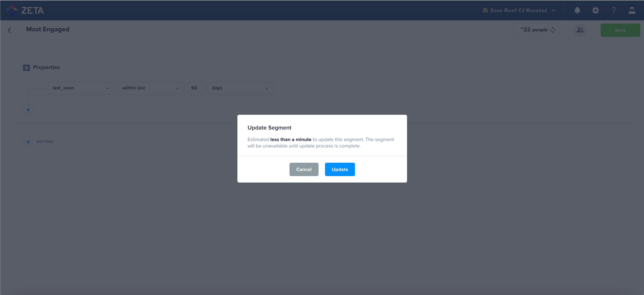
Task: Click the Zeta logo icon
Action: (12, 10)
